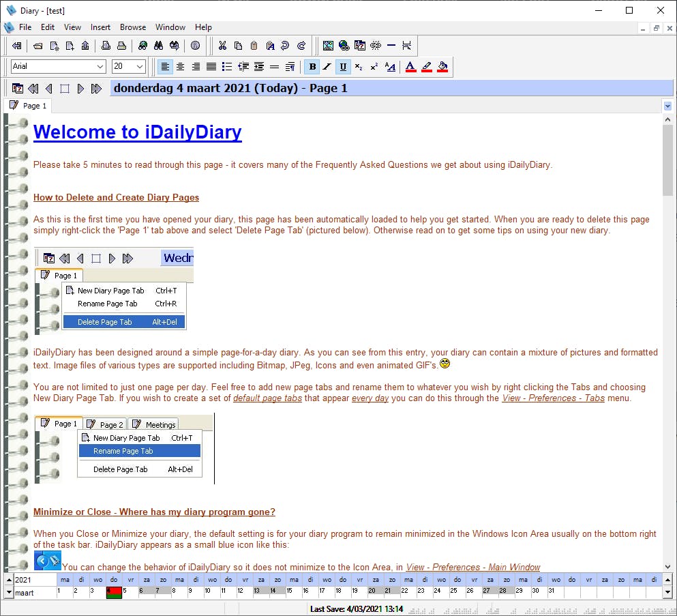Click 'View - Preferences - Main Window' link
677x616 pixels.
tap(472, 567)
